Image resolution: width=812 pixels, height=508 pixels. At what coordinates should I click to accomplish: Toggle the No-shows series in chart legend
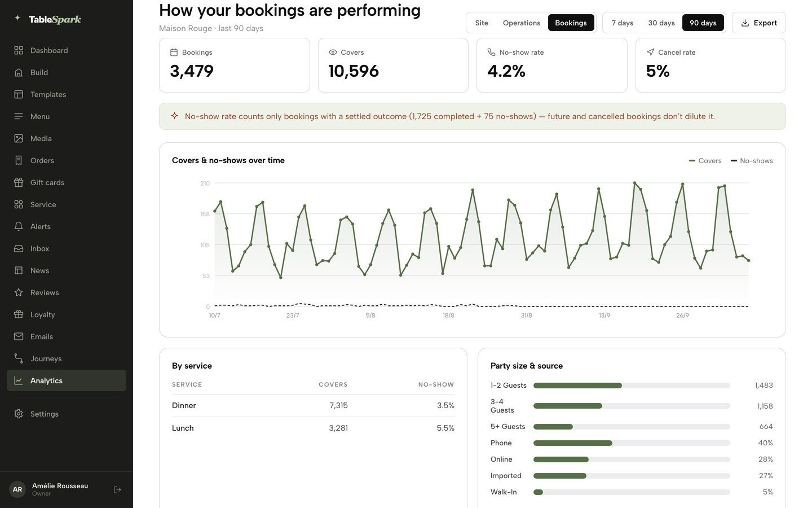(752, 161)
